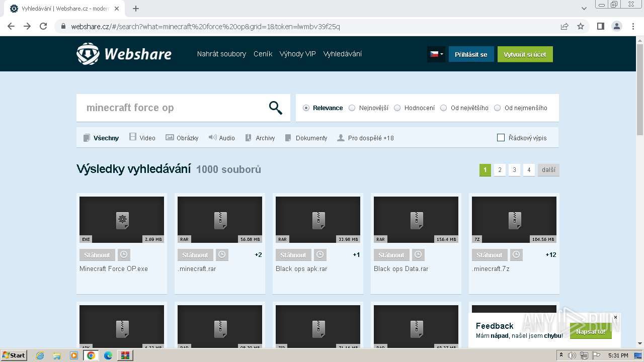Click Přihlásit se button

(x=471, y=54)
